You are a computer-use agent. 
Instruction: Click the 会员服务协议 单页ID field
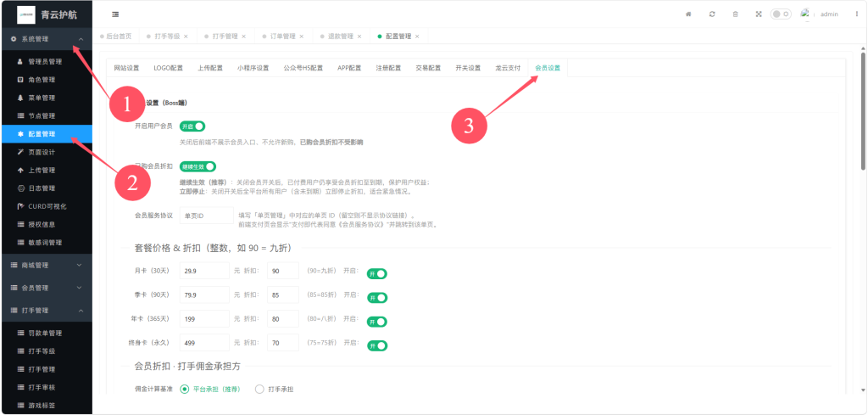tap(207, 216)
